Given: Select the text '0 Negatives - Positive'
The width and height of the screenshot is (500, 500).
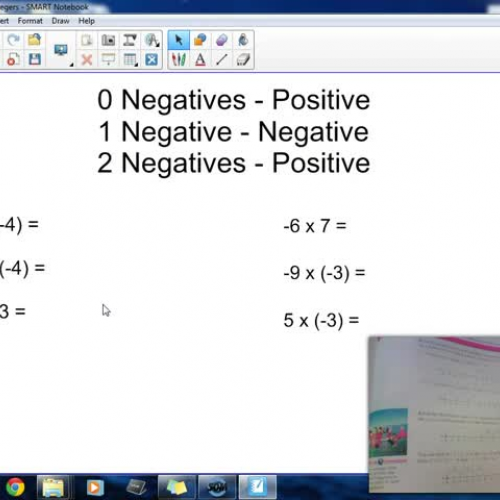Looking at the screenshot, I should 234,100.
